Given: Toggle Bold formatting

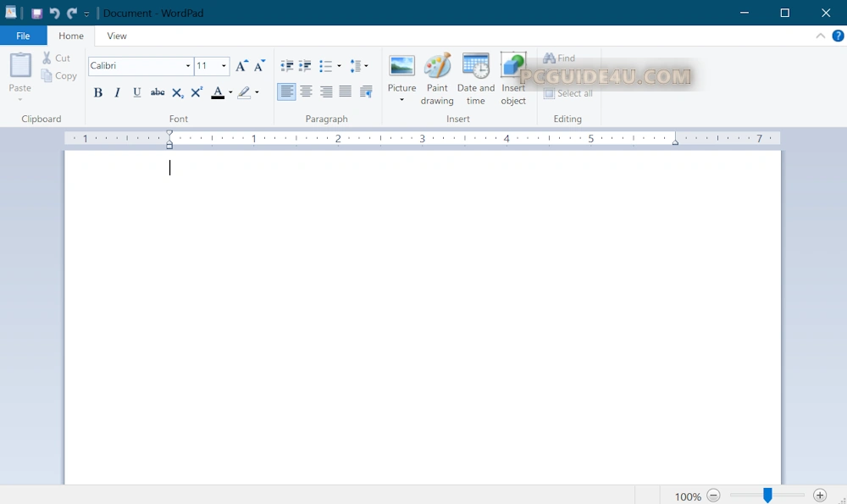Looking at the screenshot, I should (97, 92).
